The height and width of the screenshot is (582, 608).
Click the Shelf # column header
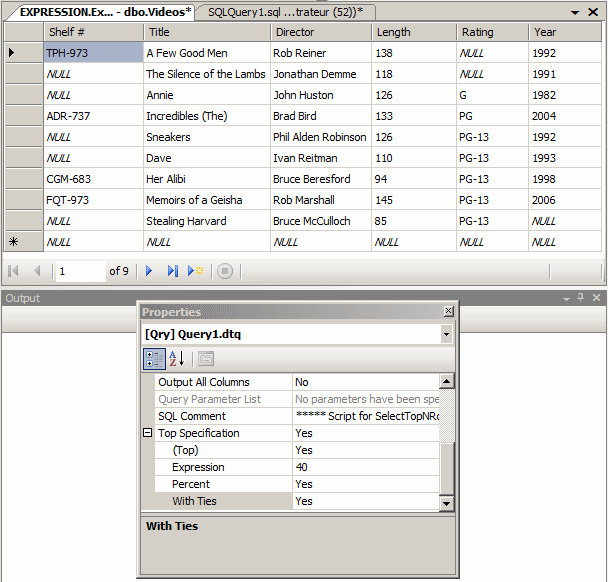point(93,32)
